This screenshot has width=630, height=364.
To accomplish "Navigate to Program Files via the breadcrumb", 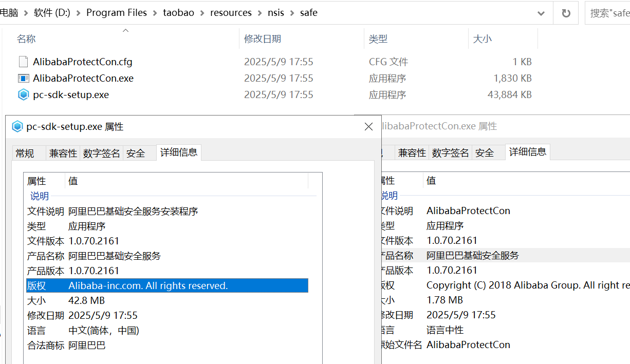I will pos(117,12).
